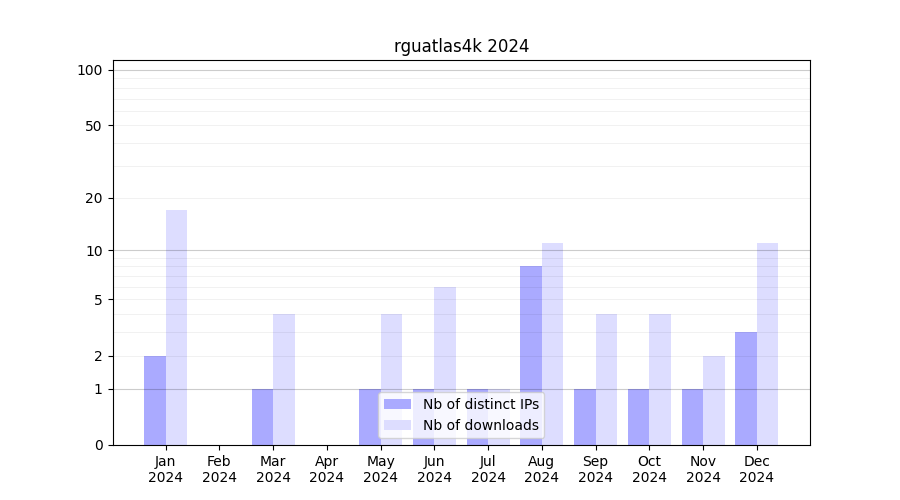Click the 20 tick on the y-axis
Image resolution: width=900 pixels, height=500 pixels.
click(x=94, y=198)
